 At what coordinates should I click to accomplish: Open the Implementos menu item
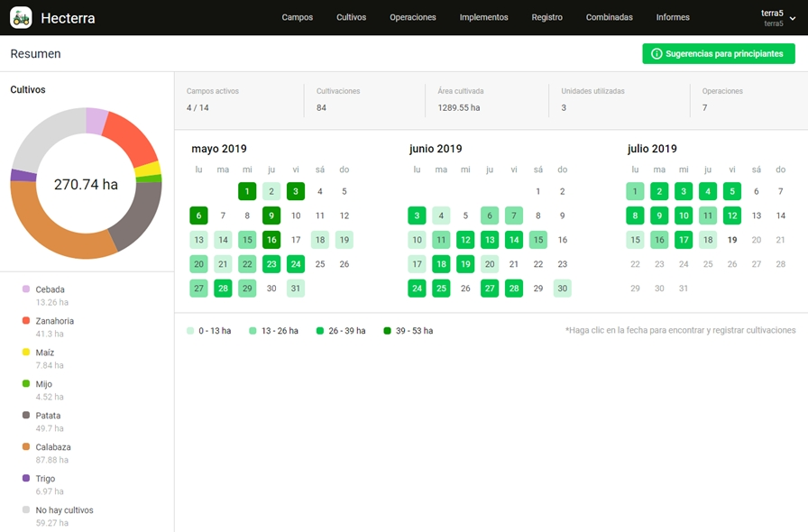click(x=483, y=17)
